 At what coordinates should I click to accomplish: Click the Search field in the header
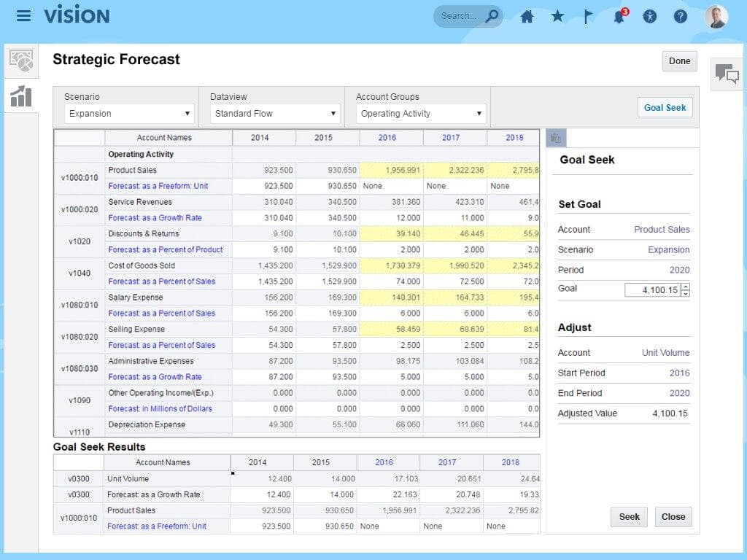pyautogui.click(x=467, y=15)
